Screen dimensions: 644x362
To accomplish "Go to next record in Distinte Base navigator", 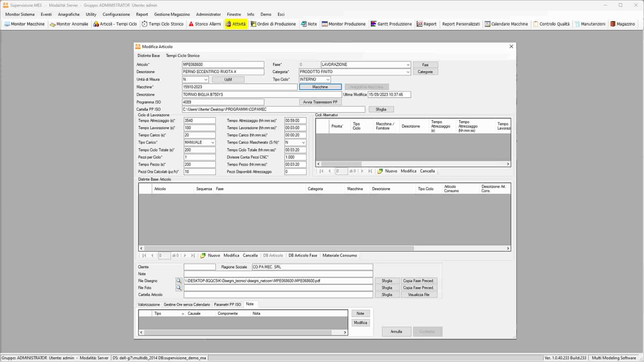I will (185, 256).
